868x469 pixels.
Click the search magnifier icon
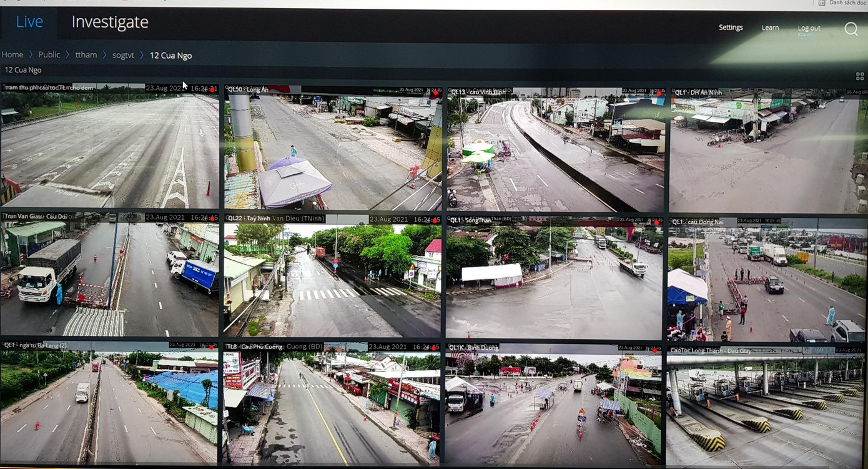[x=851, y=29]
